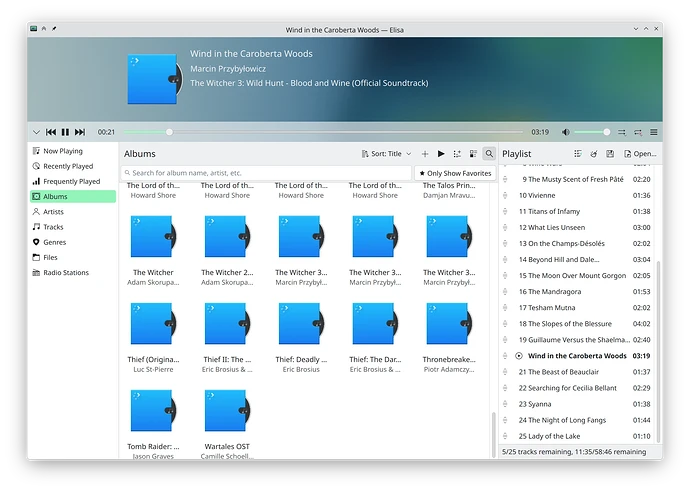Open Wartales OST album cover

pos(227,411)
